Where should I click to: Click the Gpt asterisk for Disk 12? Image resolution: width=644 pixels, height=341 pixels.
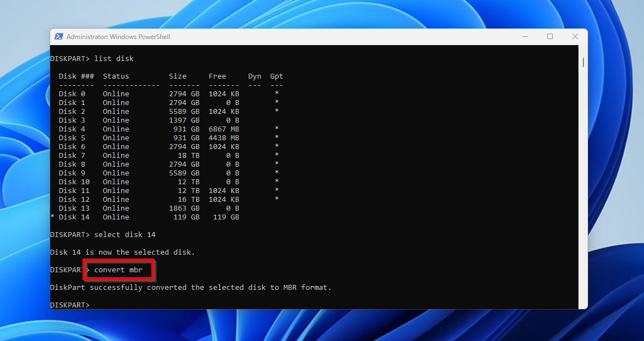pyautogui.click(x=277, y=199)
